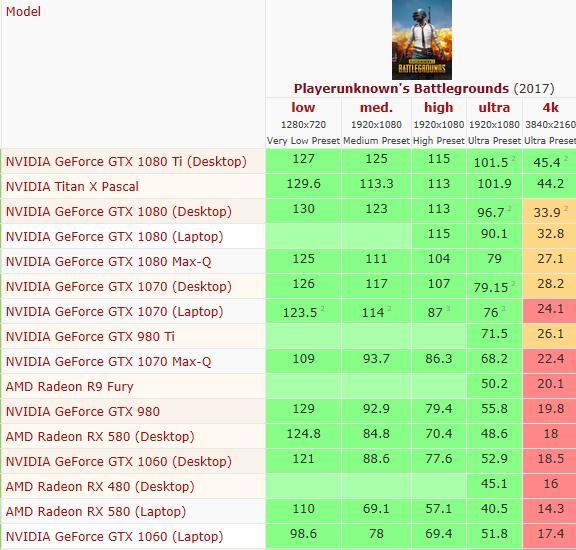The image size is (576, 550).
Task: Click the Playerunknown's Battlegrounds cover thumbnail
Action: pos(422,40)
